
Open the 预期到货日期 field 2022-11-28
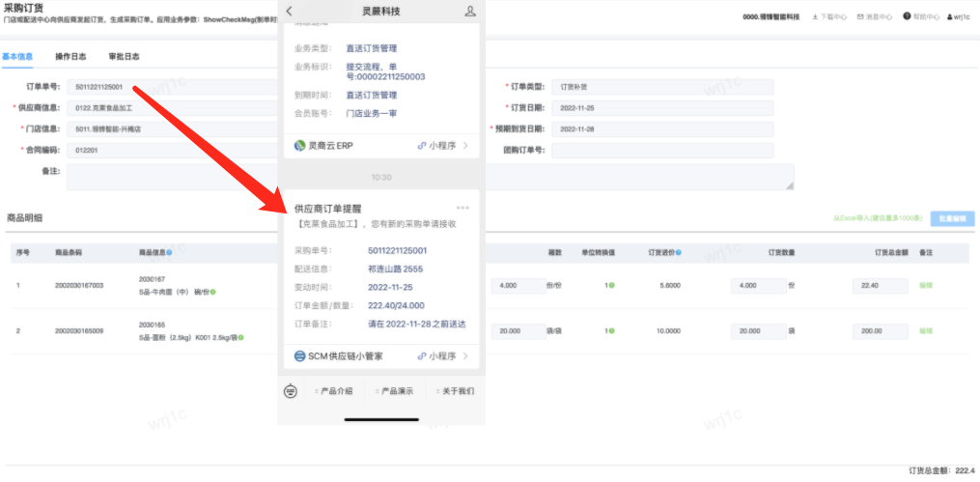[662, 129]
